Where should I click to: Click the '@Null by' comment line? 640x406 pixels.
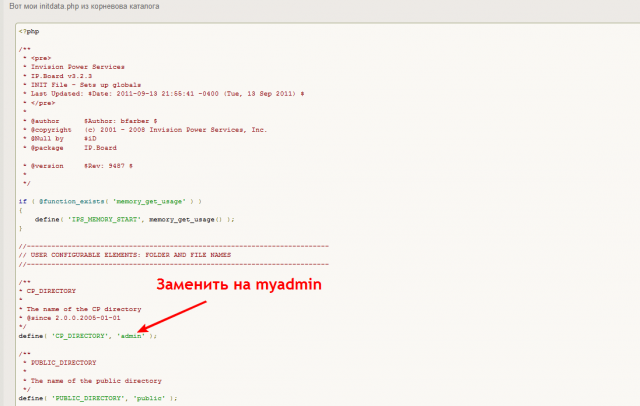pyautogui.click(x=60, y=139)
